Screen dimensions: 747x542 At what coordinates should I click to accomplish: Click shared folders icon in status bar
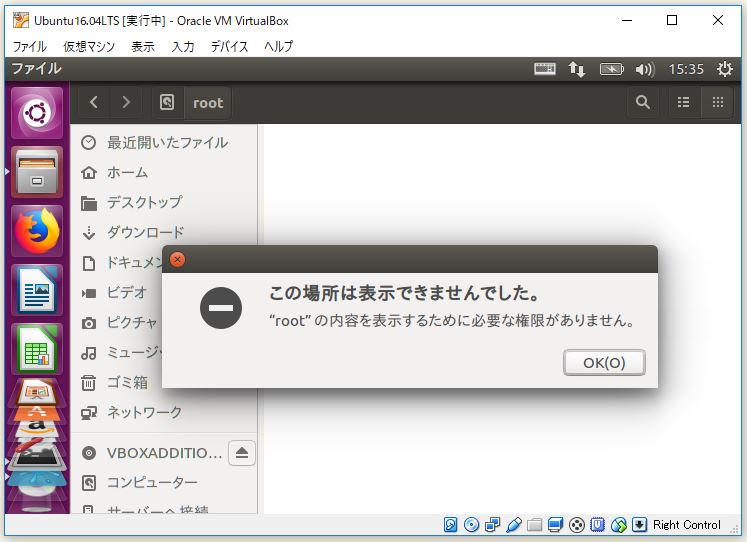(535, 525)
